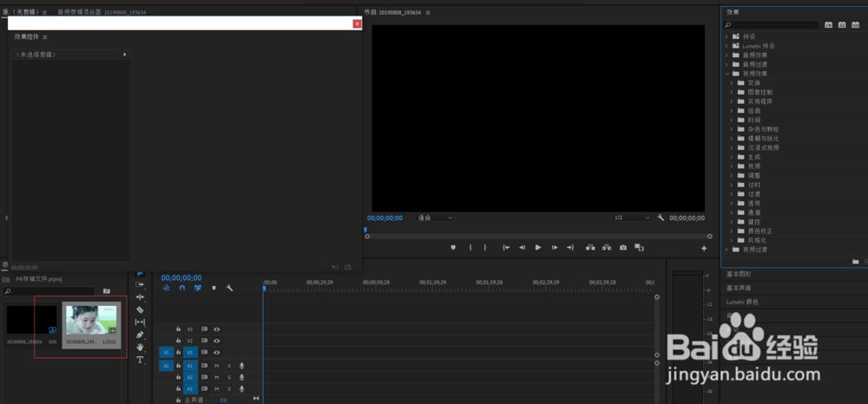Select the Hand tool
868x404 pixels.
140,347
